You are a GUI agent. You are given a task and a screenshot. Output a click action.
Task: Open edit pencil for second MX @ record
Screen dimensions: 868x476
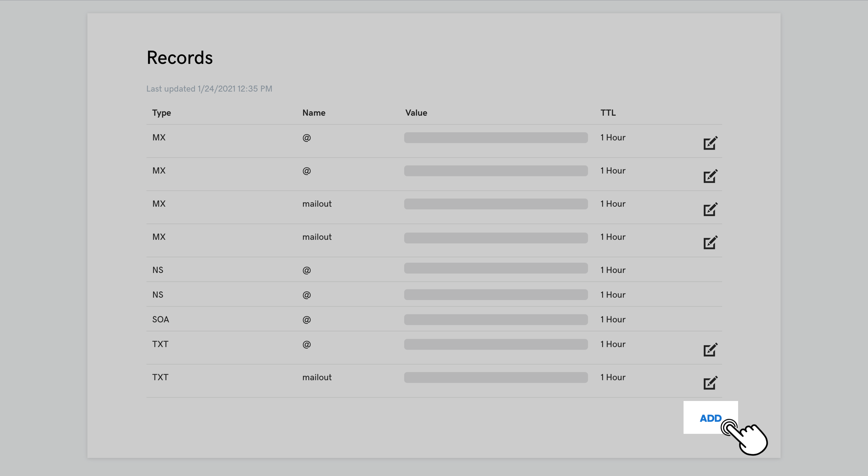point(710,176)
